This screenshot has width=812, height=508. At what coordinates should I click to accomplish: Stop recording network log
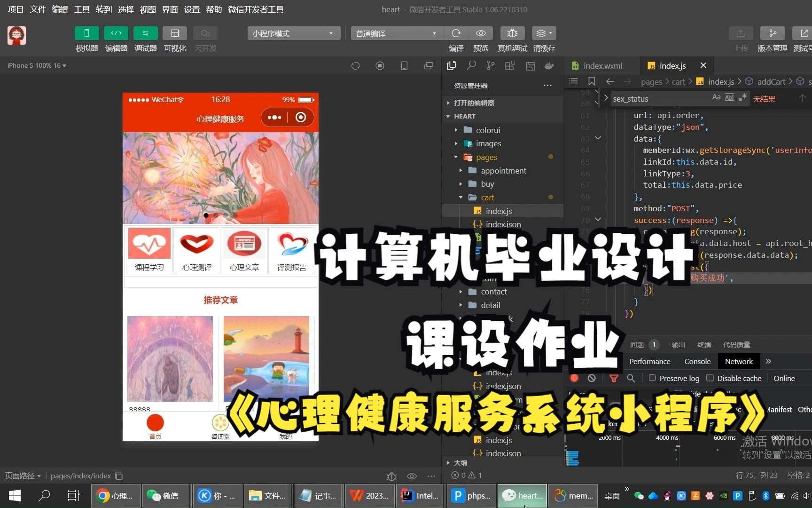tap(574, 378)
